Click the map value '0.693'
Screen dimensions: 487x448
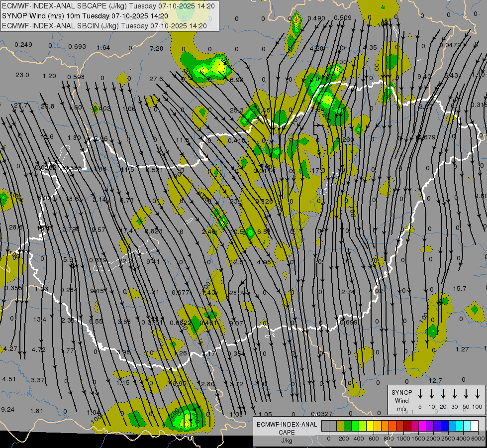pos(77,47)
